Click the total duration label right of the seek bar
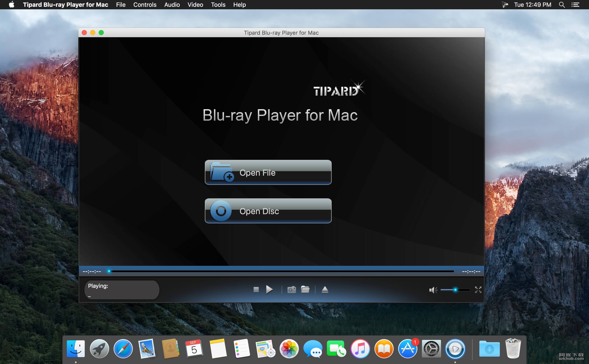The image size is (589, 364). pyautogui.click(x=471, y=271)
